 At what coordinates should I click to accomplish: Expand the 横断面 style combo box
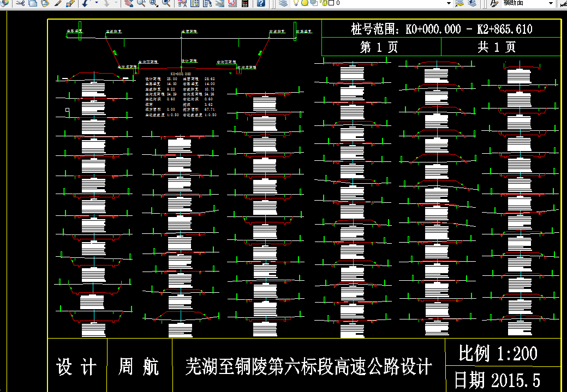point(550,4)
